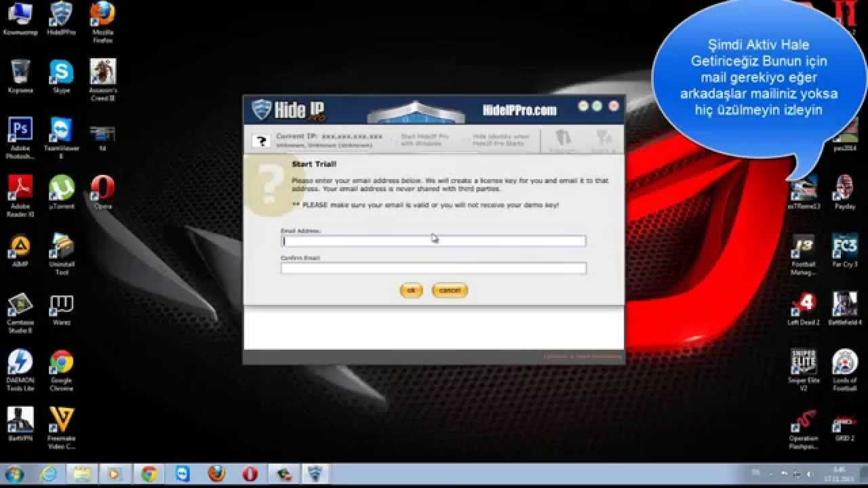Screen dimensions: 868x488
Task: Open Windows Explorer folder from taskbar
Action: coord(82,474)
